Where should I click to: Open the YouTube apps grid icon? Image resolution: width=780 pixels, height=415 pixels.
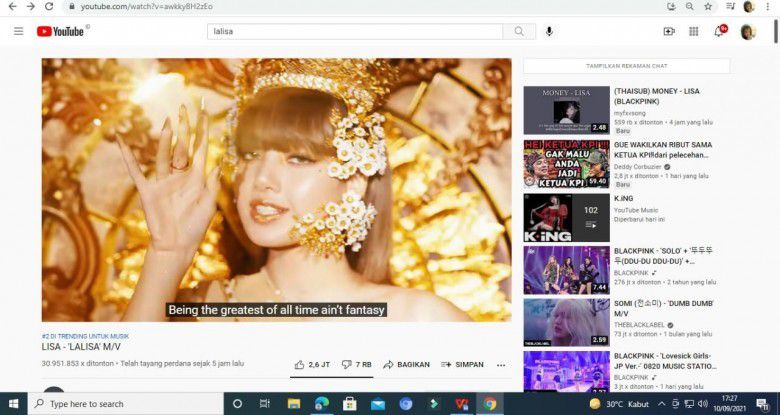[694, 32]
